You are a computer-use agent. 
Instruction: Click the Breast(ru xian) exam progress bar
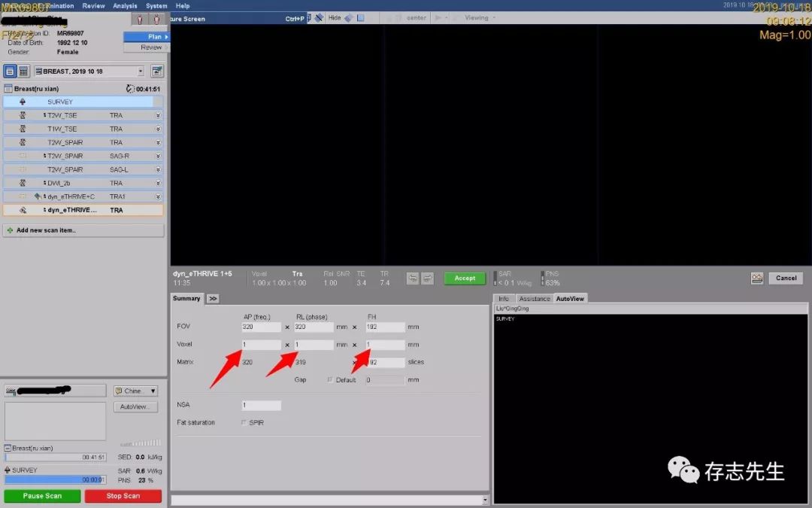56,458
